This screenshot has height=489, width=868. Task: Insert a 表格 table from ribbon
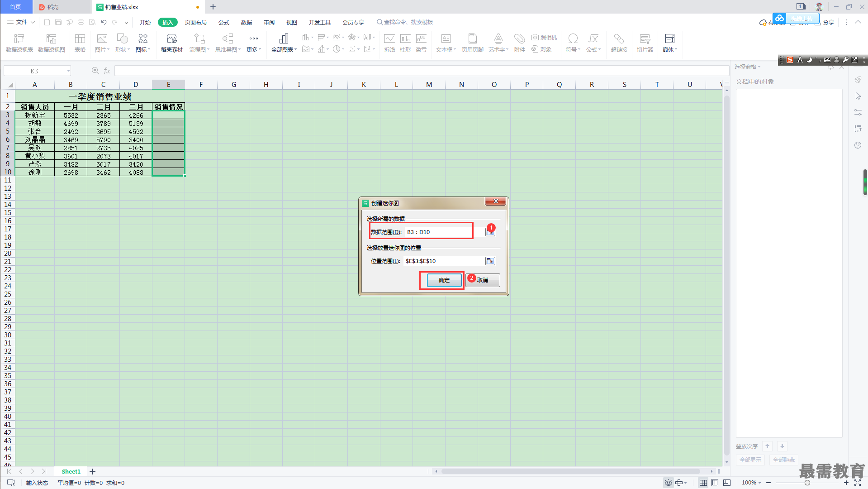[x=80, y=43]
